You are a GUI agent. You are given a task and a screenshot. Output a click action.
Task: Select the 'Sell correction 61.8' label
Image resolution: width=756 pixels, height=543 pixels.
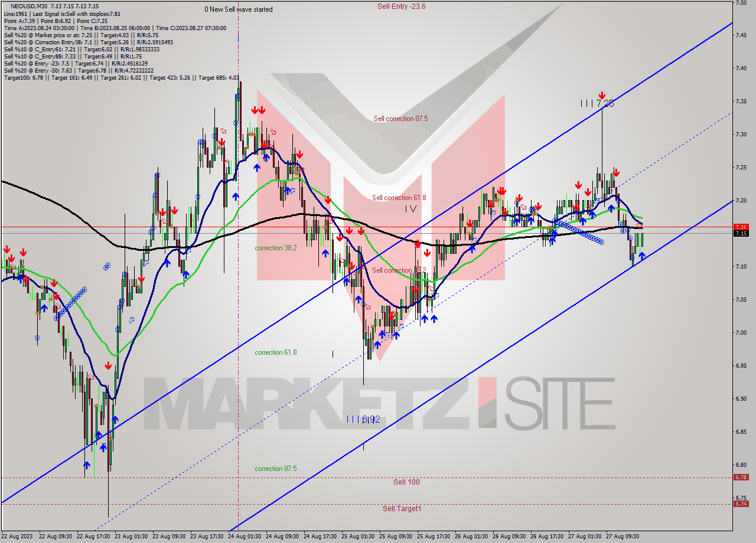tap(399, 198)
